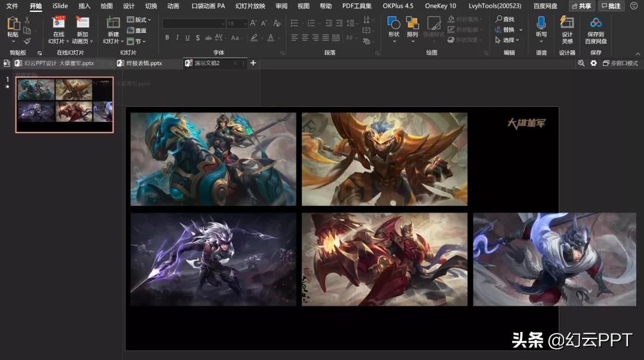This screenshot has height=360, width=644.
Task: Click the smiley feedback icon
Action: [634, 6]
